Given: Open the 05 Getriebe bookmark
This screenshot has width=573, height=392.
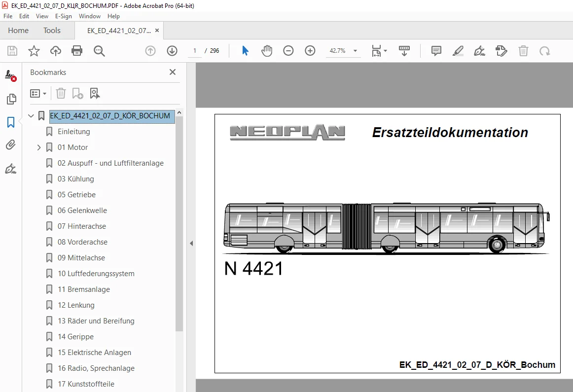Looking at the screenshot, I should 77,195.
